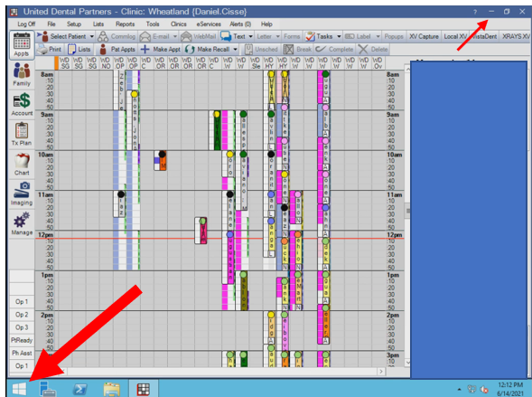Viewport: 532px width, 397px height.
Task: Click the Popups toolbar button
Action: tap(394, 36)
